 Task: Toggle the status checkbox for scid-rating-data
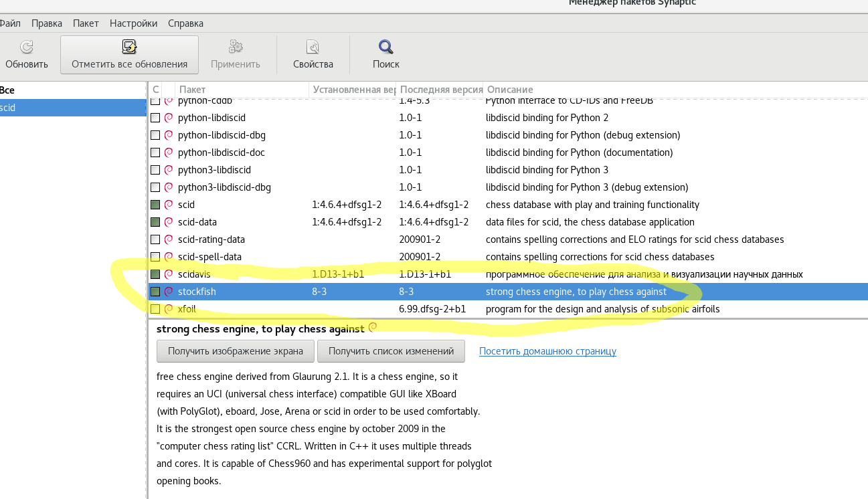155,239
